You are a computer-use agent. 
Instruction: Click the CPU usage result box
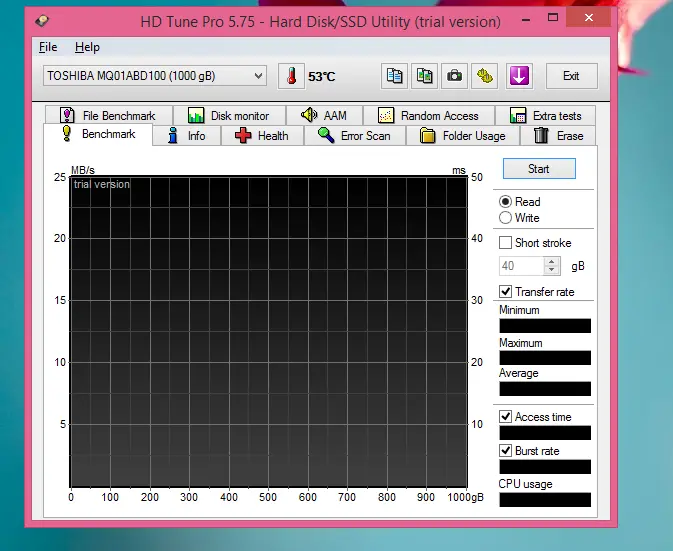pyautogui.click(x=545, y=500)
